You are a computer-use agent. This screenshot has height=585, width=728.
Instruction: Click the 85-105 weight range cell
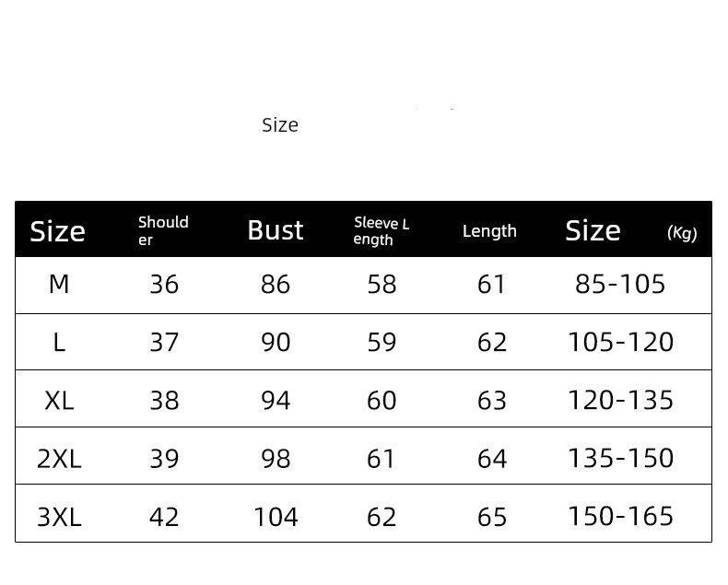620,284
